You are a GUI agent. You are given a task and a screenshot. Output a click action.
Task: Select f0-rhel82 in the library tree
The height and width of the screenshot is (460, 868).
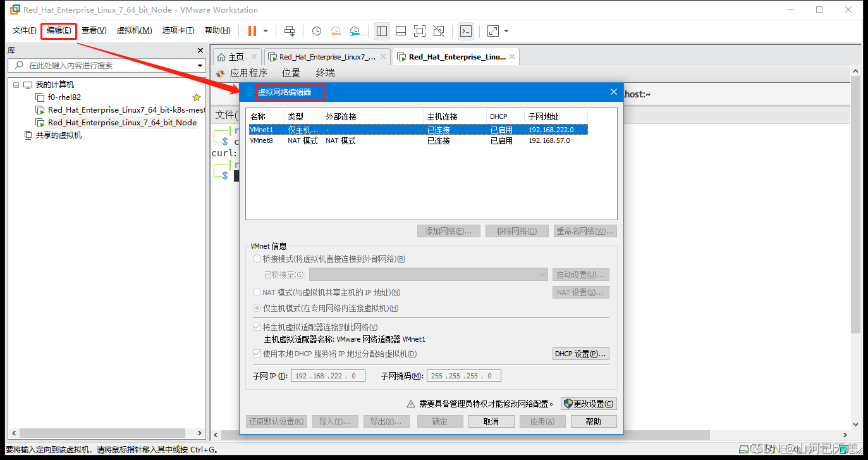[x=64, y=97]
